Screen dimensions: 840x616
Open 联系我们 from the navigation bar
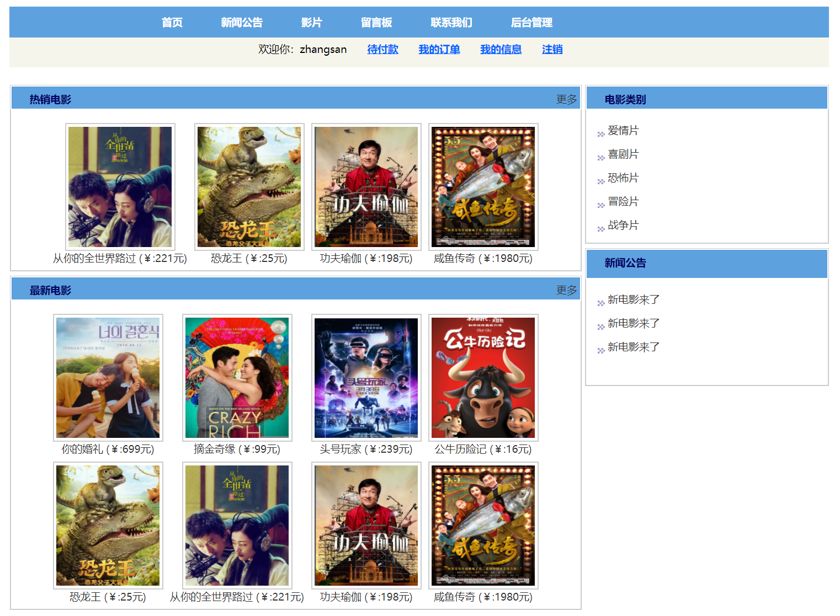click(453, 23)
